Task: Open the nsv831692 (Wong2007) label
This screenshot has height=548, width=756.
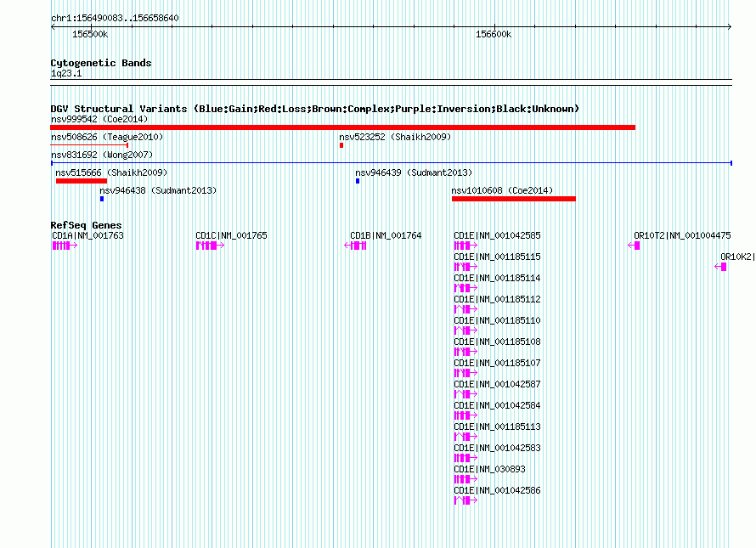Action: click(x=102, y=155)
